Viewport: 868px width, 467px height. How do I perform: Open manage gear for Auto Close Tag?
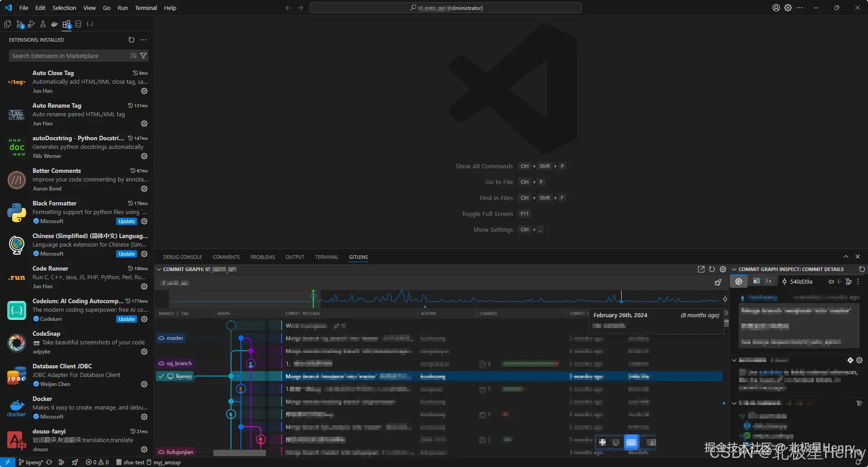pos(144,91)
